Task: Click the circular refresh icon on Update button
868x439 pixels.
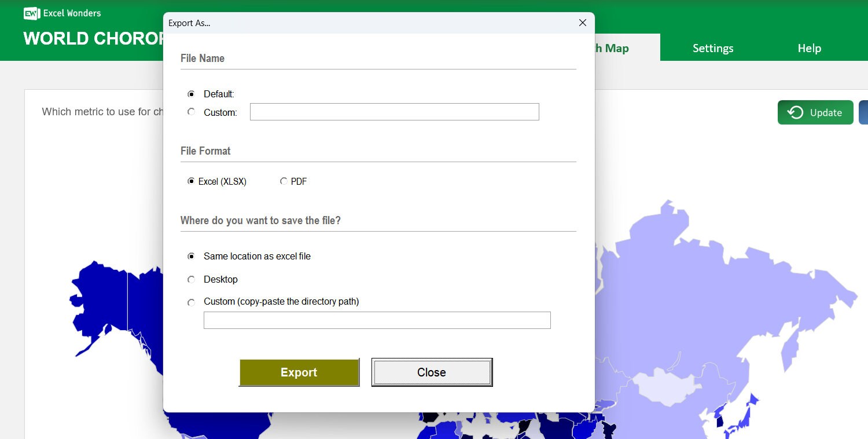Action: point(794,112)
